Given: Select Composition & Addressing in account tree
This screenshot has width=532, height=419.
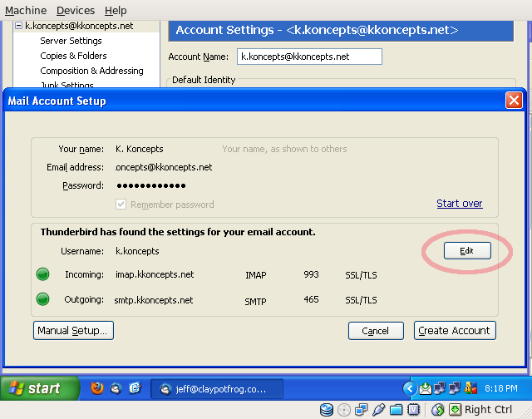Looking at the screenshot, I should (91, 71).
